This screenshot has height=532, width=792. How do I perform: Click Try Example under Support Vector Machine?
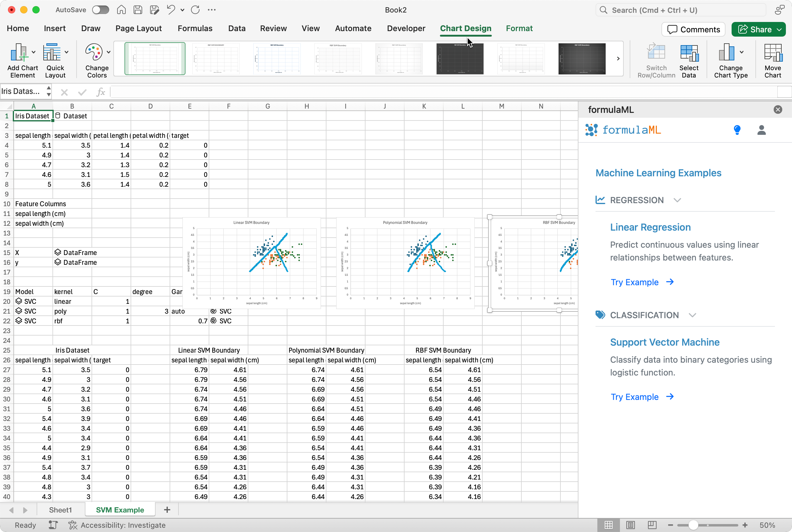642,397
